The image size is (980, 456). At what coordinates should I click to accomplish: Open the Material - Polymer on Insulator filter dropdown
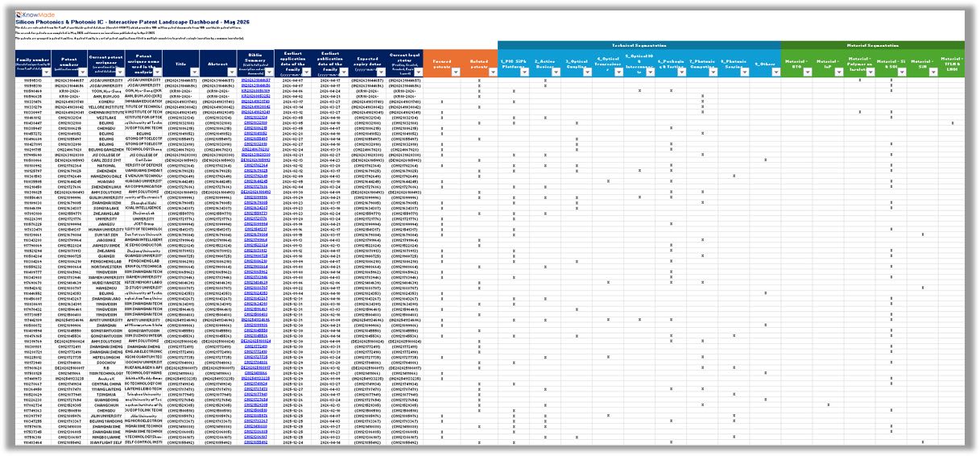(x=870, y=72)
